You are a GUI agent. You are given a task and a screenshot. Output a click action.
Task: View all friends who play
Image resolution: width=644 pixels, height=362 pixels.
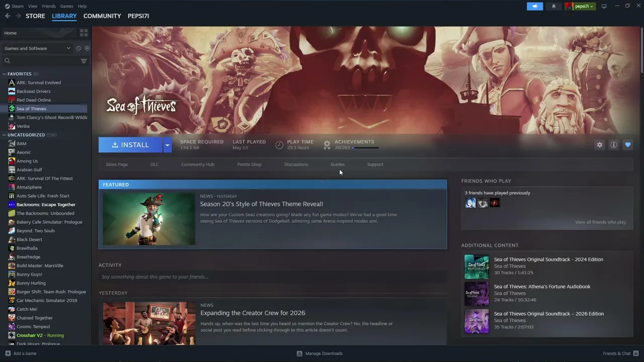(601, 222)
